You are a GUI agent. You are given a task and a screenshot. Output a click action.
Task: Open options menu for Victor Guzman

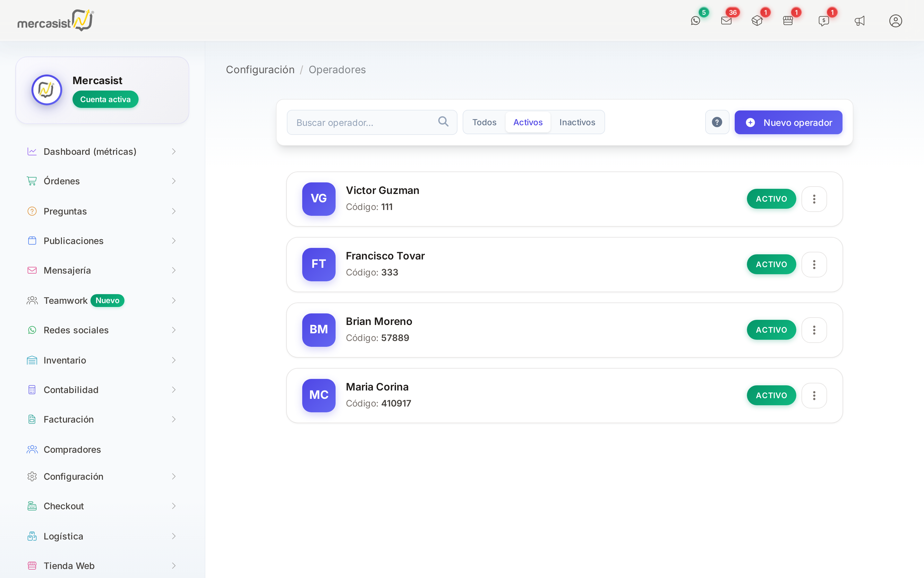tap(814, 199)
